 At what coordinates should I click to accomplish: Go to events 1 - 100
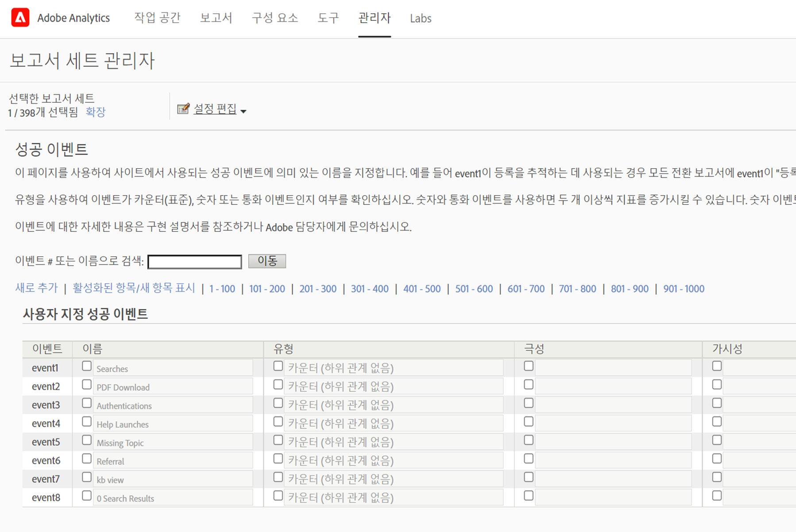[x=222, y=289]
